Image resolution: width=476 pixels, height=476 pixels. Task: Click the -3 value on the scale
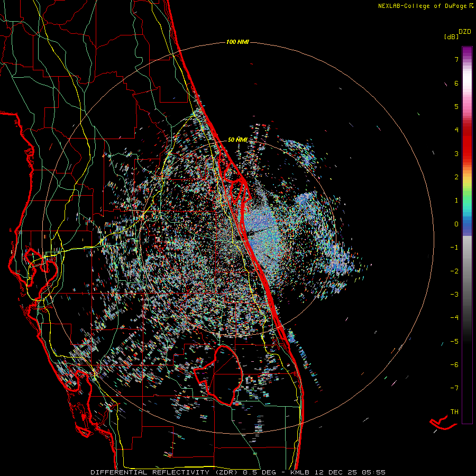pyautogui.click(x=454, y=294)
